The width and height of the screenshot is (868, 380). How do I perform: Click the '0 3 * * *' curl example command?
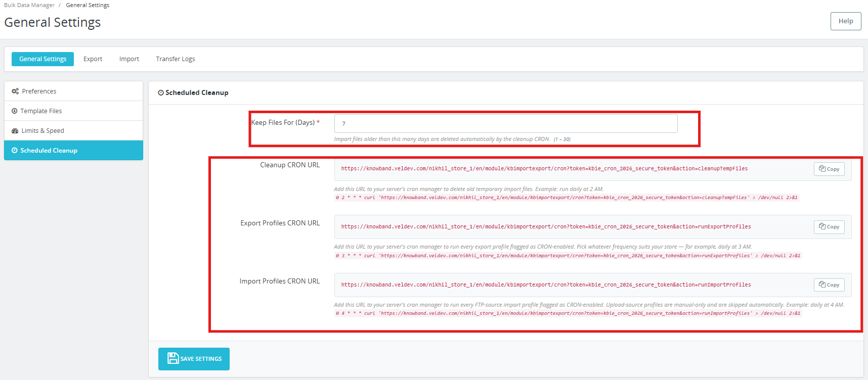(x=568, y=256)
